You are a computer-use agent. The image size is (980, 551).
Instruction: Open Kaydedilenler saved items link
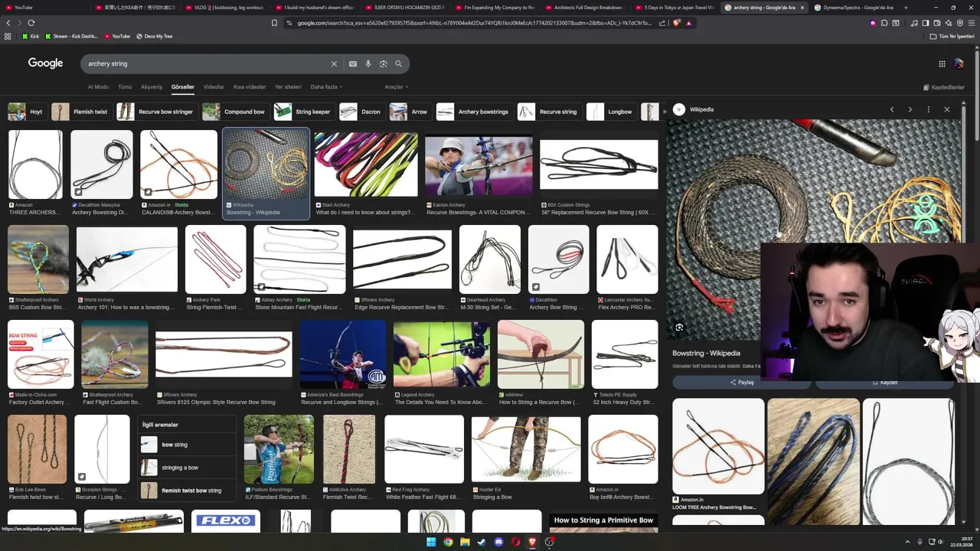pos(943,87)
